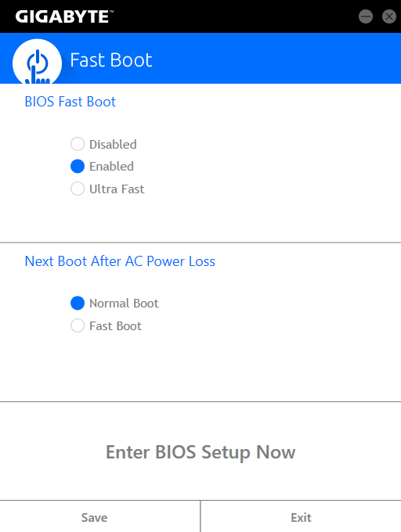401x532 pixels.
Task: Select the Disabled radio circle
Action: point(78,144)
